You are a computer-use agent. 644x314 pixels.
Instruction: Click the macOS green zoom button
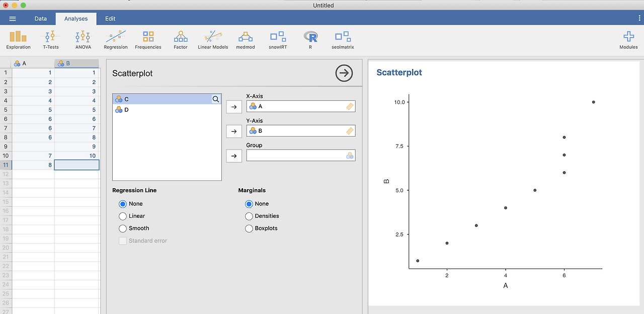click(23, 5)
